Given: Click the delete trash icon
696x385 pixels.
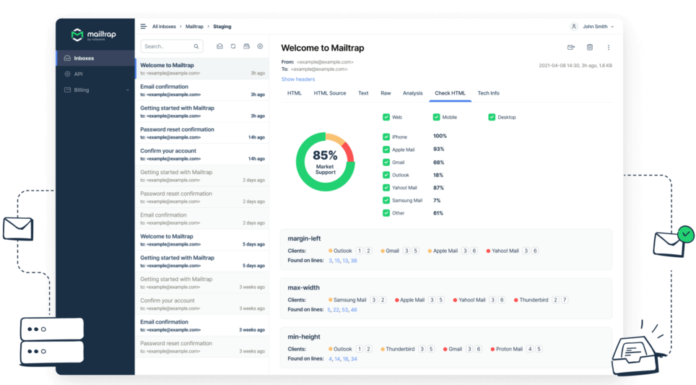Looking at the screenshot, I should coord(589,48).
